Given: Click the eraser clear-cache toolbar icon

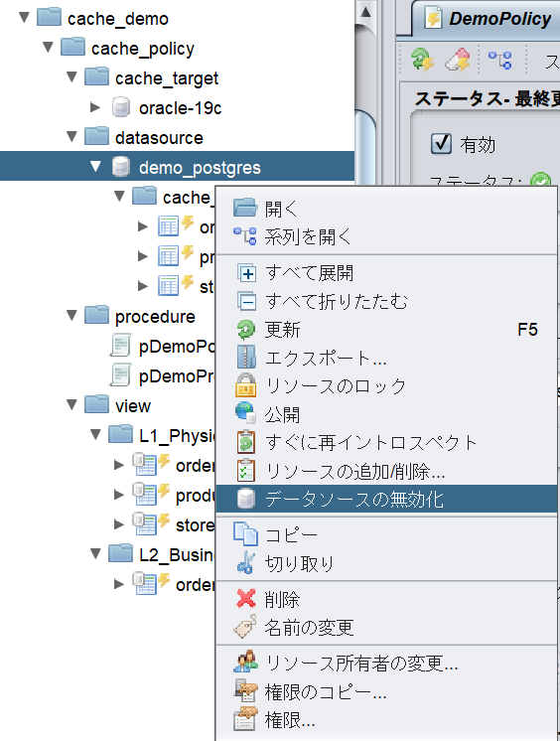Looking at the screenshot, I should click(458, 60).
